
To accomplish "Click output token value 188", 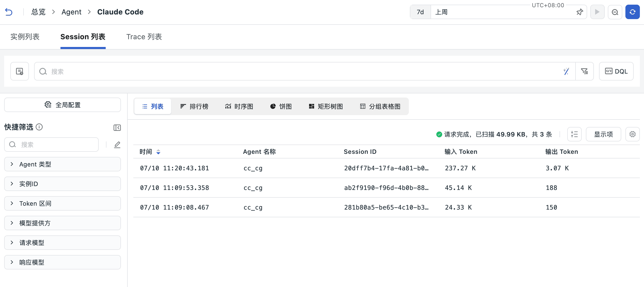I will pos(551,188).
